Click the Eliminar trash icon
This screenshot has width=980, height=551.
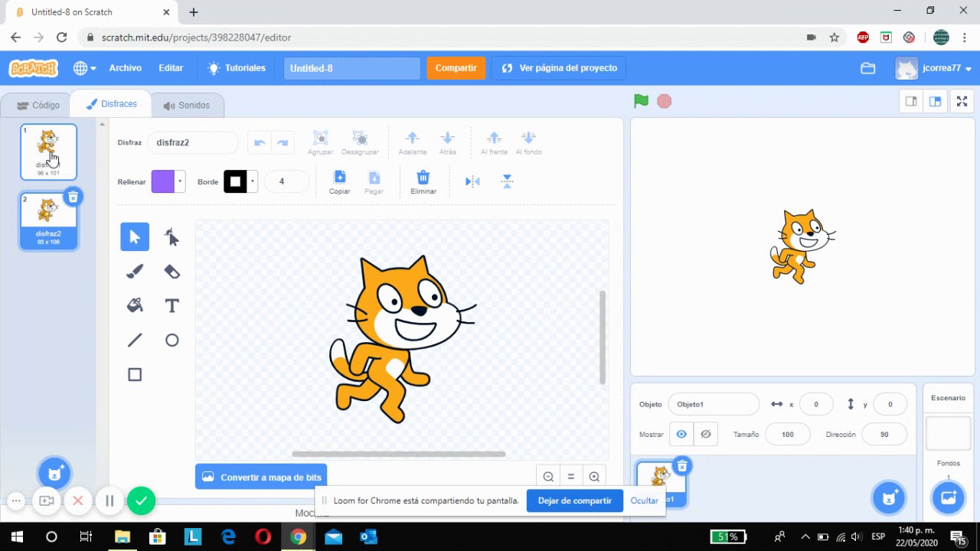tap(423, 181)
